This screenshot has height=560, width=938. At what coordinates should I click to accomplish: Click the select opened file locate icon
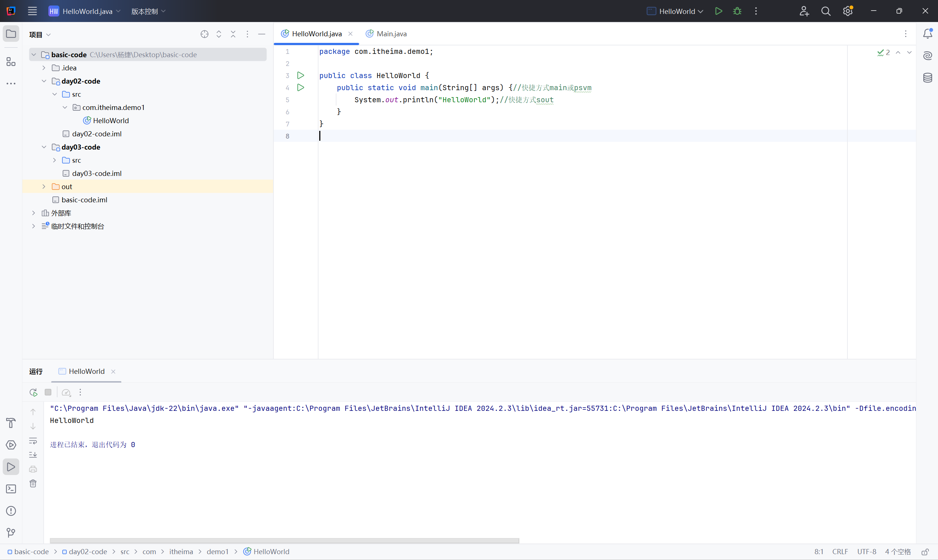tap(205, 34)
